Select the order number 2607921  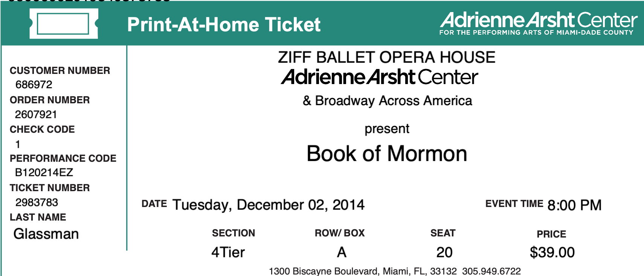tap(36, 114)
